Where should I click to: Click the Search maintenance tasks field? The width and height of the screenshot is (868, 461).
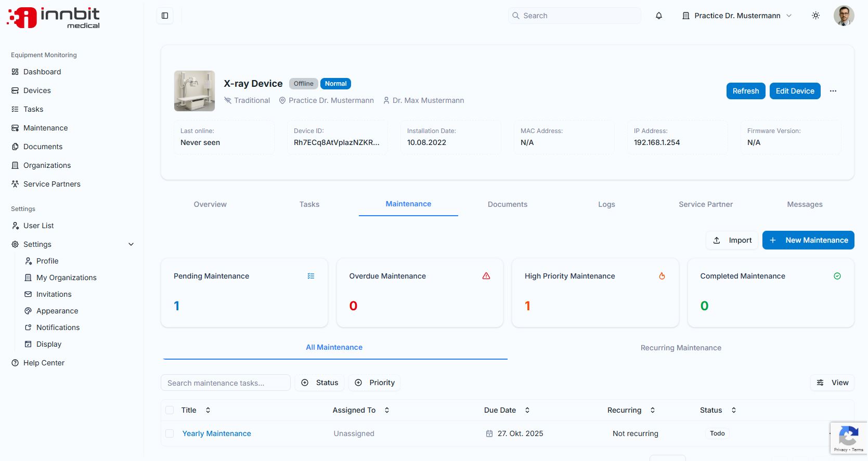click(x=225, y=383)
